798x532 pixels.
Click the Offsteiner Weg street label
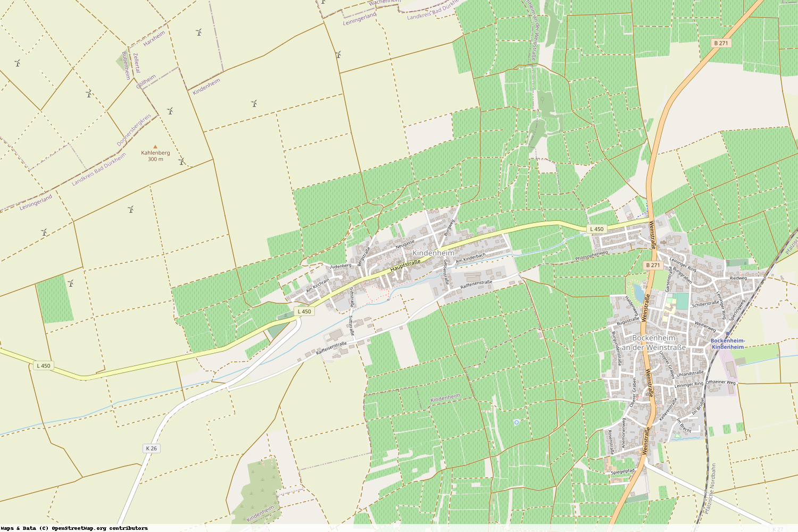click(721, 382)
